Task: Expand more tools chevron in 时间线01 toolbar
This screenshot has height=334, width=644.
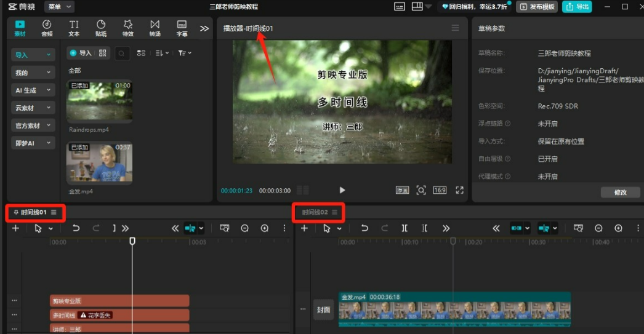Action: coord(125,228)
